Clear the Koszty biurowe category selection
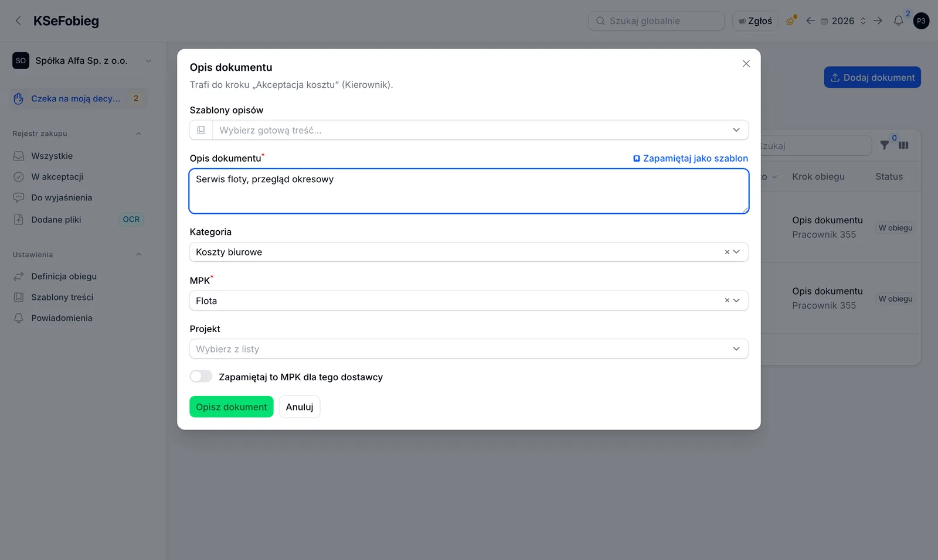 pyautogui.click(x=727, y=252)
